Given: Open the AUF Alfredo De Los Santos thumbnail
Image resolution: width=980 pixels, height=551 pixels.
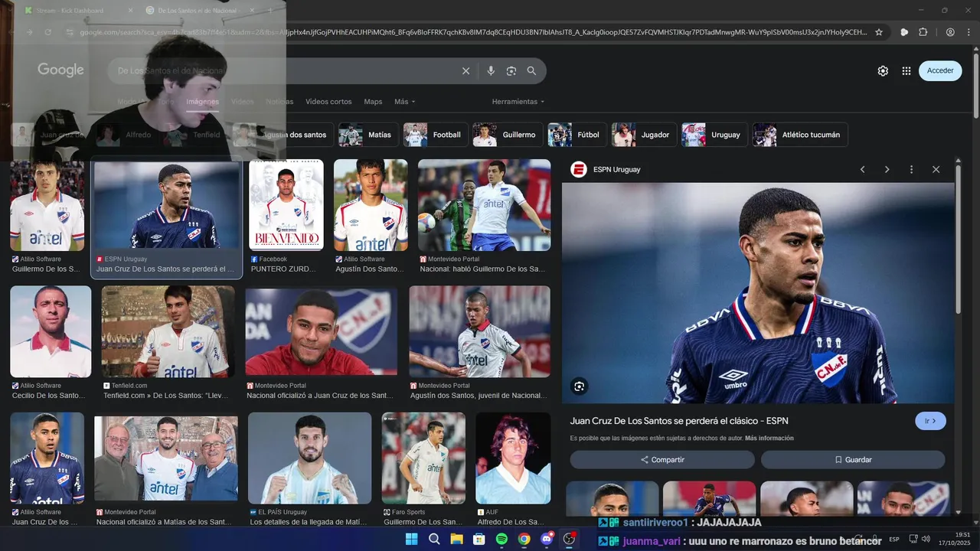Looking at the screenshot, I should pos(513,458).
